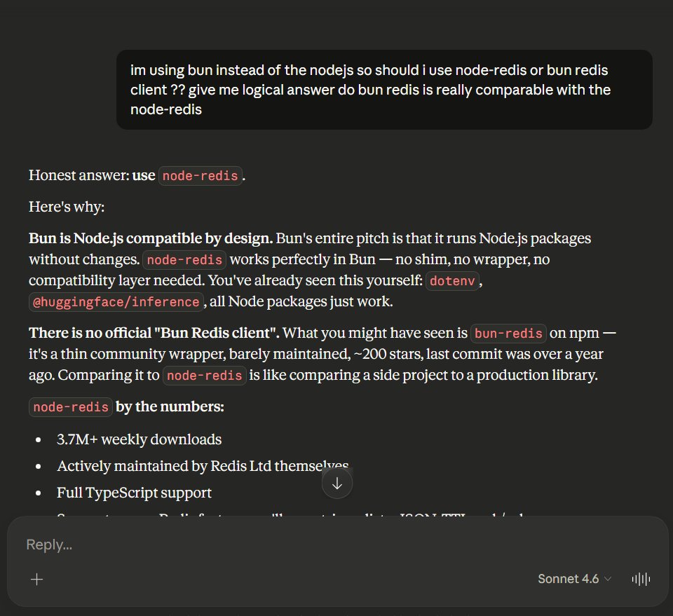
Task: Click the user message bubble about bun
Action: point(384,90)
